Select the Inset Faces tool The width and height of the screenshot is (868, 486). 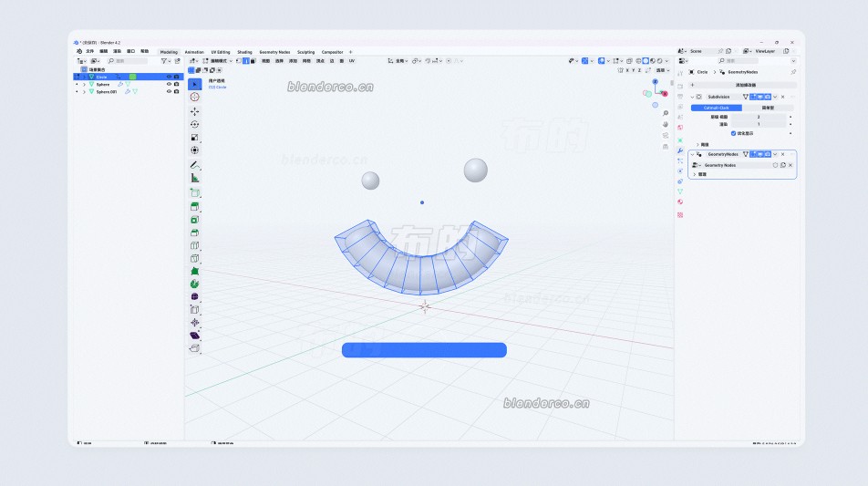(195, 220)
